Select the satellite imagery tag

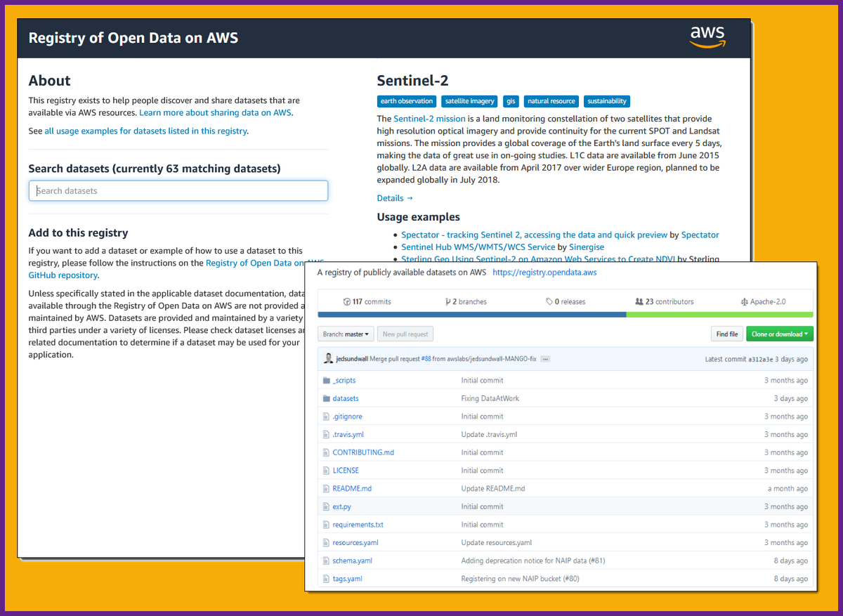click(470, 101)
